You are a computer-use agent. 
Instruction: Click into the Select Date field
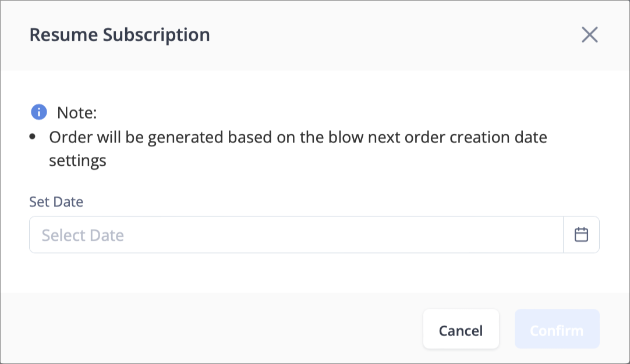point(296,235)
